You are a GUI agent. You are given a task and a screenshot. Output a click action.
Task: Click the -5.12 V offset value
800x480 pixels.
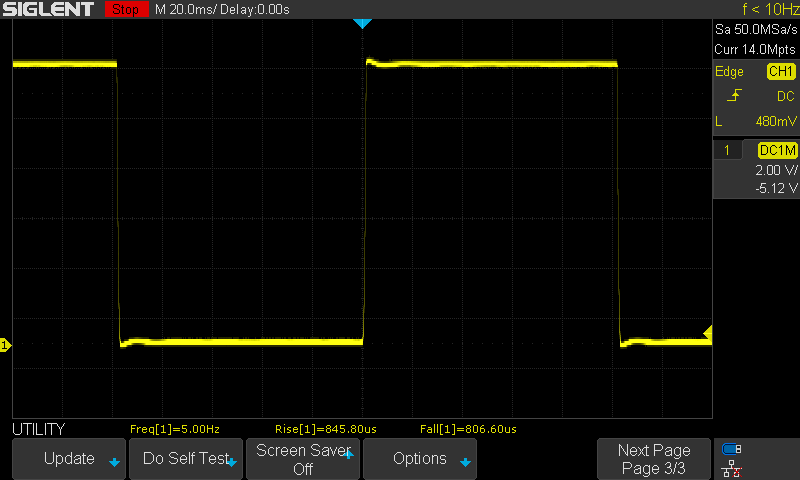click(x=776, y=188)
